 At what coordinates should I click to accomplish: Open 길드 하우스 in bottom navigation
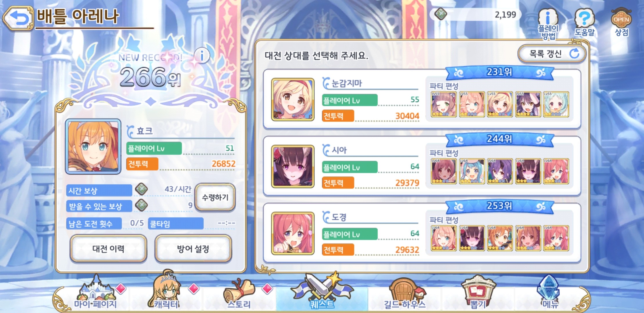pyautogui.click(x=405, y=293)
